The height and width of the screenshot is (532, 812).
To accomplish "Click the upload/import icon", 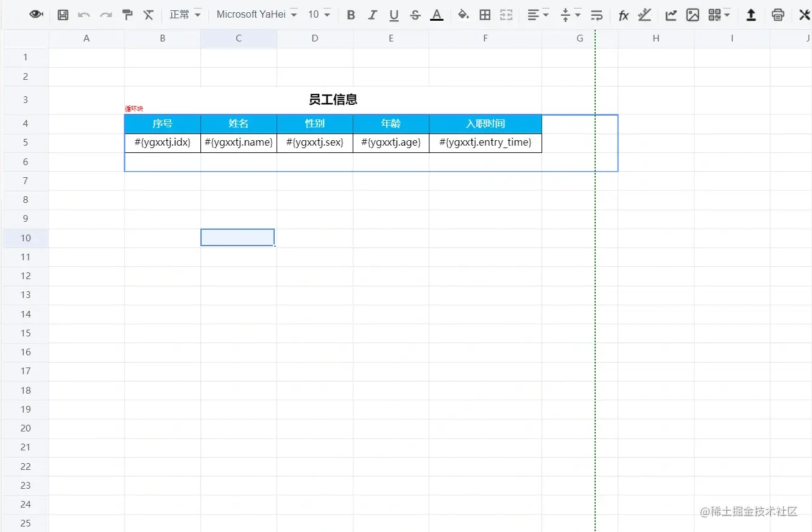I will (x=751, y=15).
